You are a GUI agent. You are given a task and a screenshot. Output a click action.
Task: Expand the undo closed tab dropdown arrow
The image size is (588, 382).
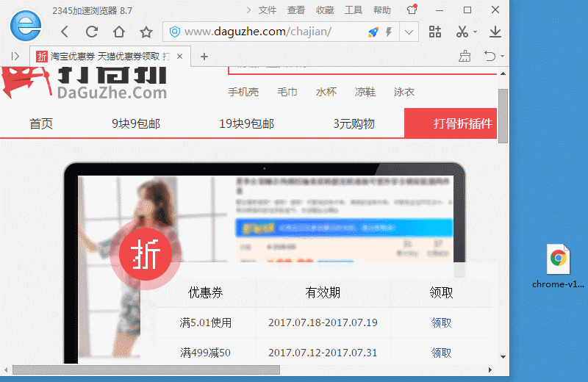503,57
